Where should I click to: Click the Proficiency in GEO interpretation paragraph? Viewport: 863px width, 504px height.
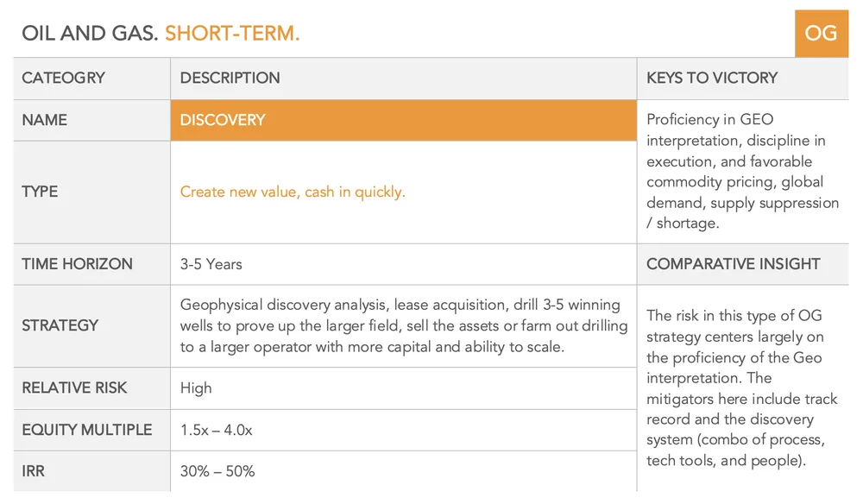click(742, 171)
